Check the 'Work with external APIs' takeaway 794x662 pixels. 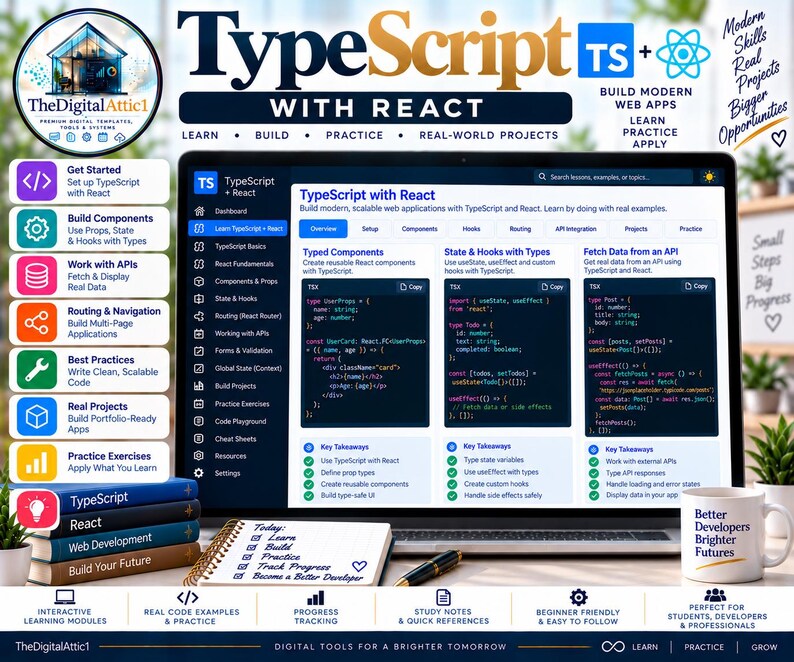tap(594, 461)
